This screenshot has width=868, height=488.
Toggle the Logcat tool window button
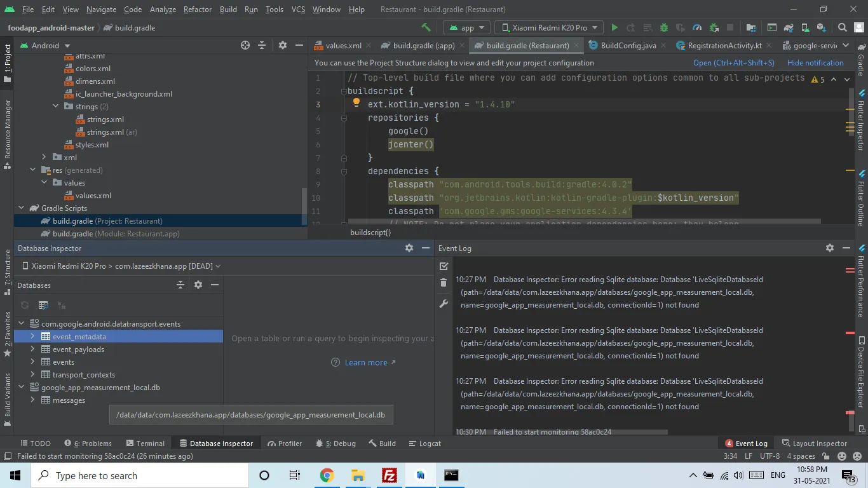tap(424, 444)
